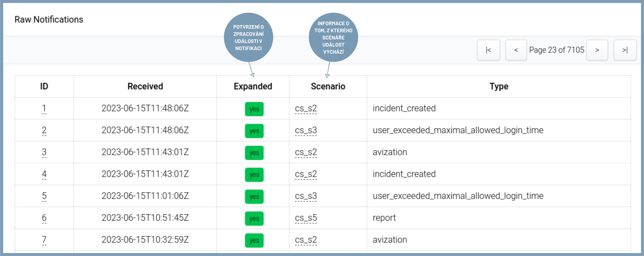This screenshot has height=256, width=644.
Task: Open notification with ID 1
Action: [44, 109]
